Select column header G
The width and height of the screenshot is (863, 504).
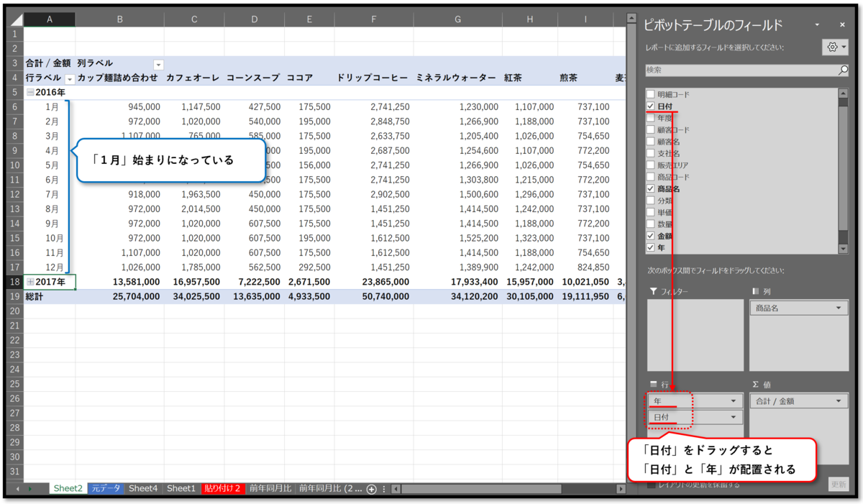457,20
